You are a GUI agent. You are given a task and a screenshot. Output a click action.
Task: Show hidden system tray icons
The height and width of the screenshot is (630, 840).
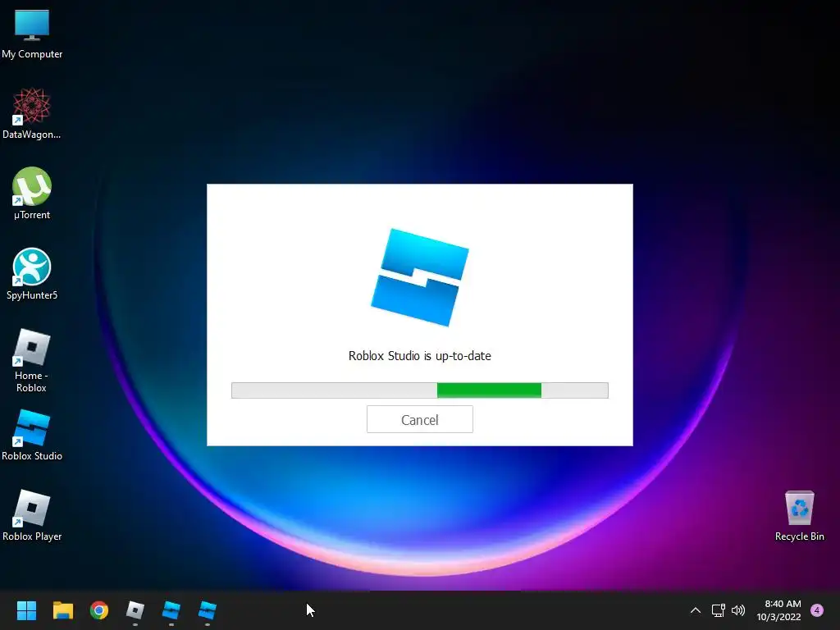click(x=696, y=610)
